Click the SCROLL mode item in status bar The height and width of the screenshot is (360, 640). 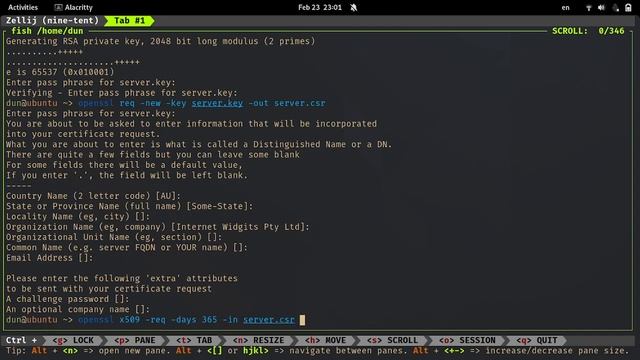pyautogui.click(x=393, y=340)
